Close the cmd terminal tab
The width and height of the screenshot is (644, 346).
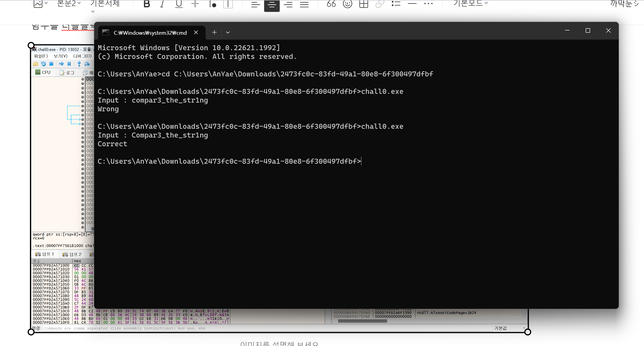tap(196, 32)
